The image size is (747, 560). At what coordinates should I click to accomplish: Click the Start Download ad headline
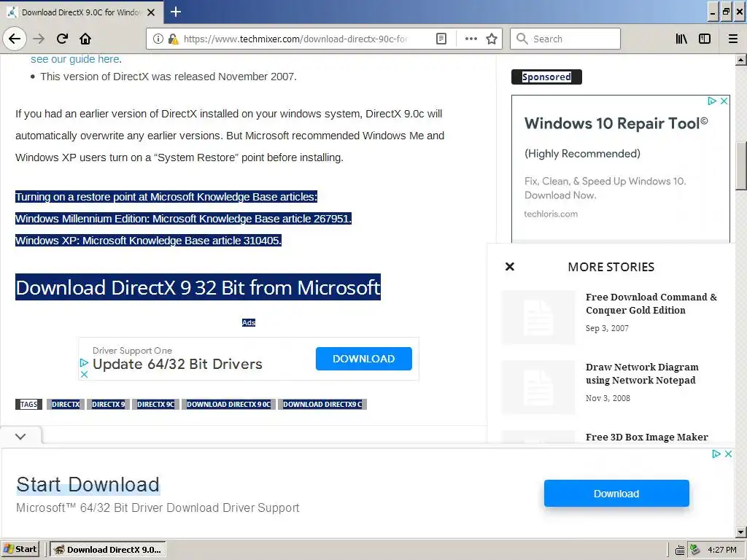(88, 485)
